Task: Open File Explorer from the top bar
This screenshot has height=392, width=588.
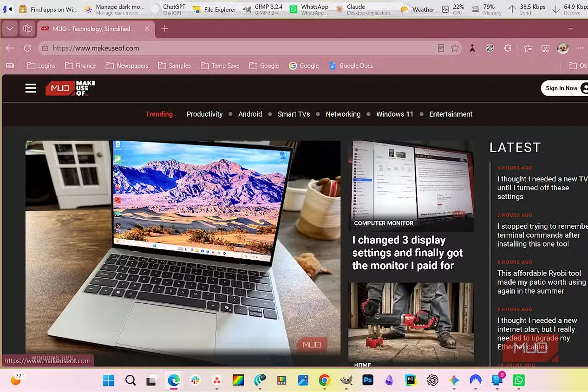Action: pyautogui.click(x=214, y=9)
